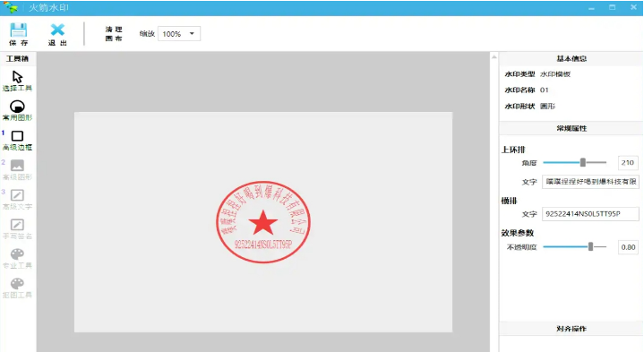Select the 高级图形 image tool
The width and height of the screenshot is (644, 352).
[x=17, y=170]
